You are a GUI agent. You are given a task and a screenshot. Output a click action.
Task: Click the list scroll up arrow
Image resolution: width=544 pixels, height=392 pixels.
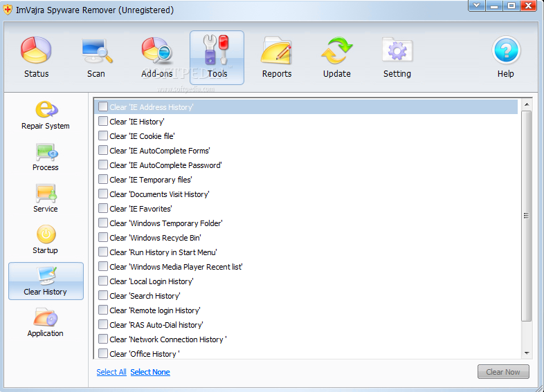pyautogui.click(x=527, y=104)
